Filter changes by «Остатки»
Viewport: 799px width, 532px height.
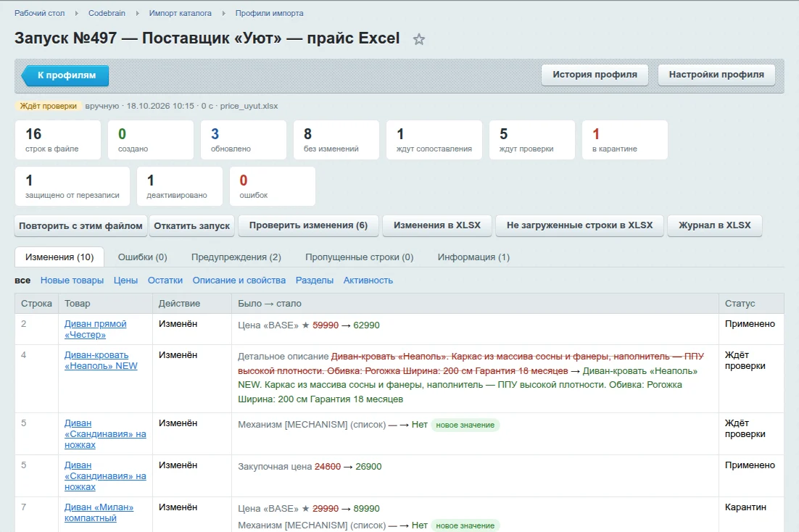click(x=165, y=280)
